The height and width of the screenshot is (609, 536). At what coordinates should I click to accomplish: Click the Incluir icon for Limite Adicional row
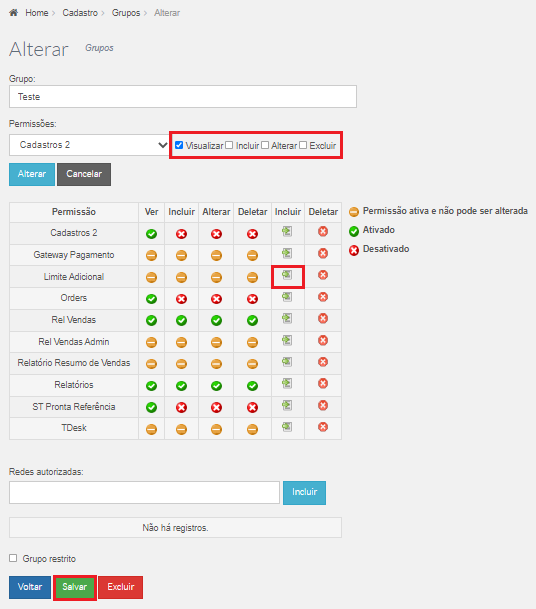pyautogui.click(x=287, y=275)
